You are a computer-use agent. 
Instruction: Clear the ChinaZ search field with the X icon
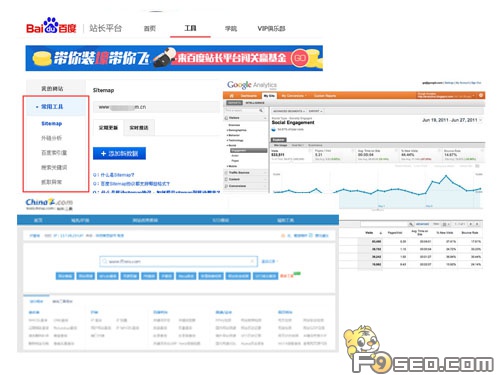pos(252,261)
